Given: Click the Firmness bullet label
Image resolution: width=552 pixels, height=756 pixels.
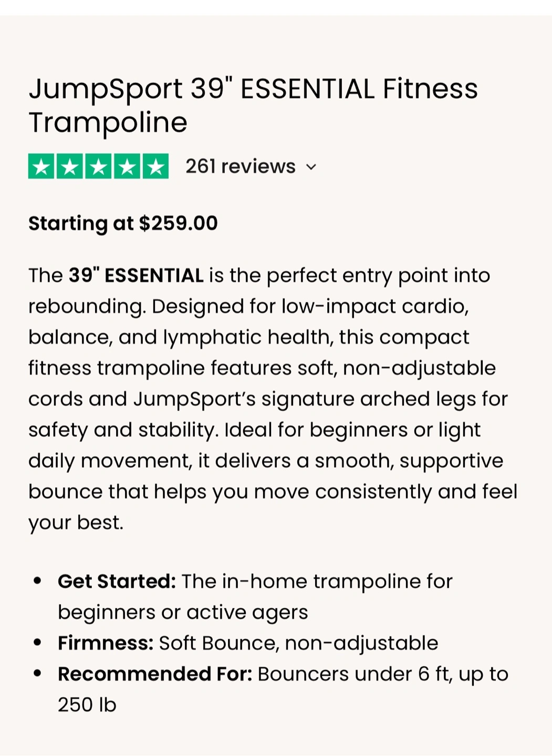Looking at the screenshot, I should point(106,643).
